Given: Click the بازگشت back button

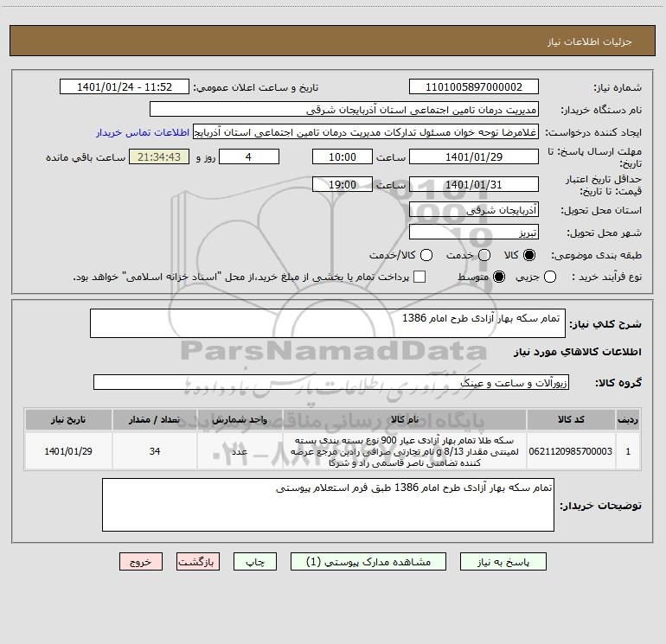Looking at the screenshot, I should (198, 562).
